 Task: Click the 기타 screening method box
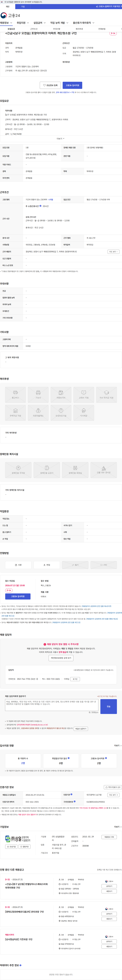click(104, 565)
